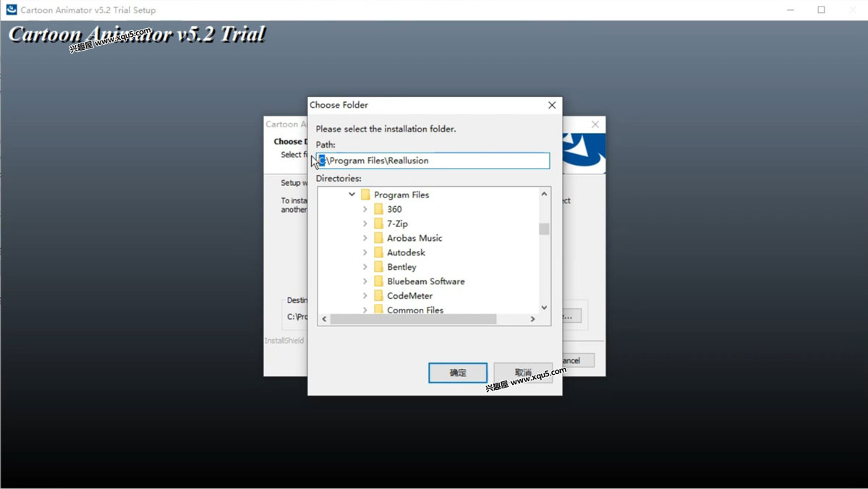Click the directory list scroll-up arrow
Screen dimensions: 868x489
coord(544,194)
